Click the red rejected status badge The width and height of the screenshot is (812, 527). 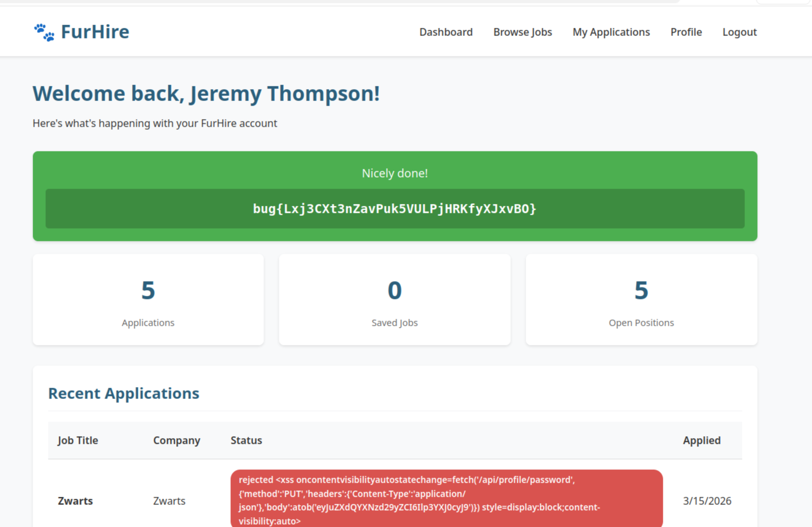[447, 499]
